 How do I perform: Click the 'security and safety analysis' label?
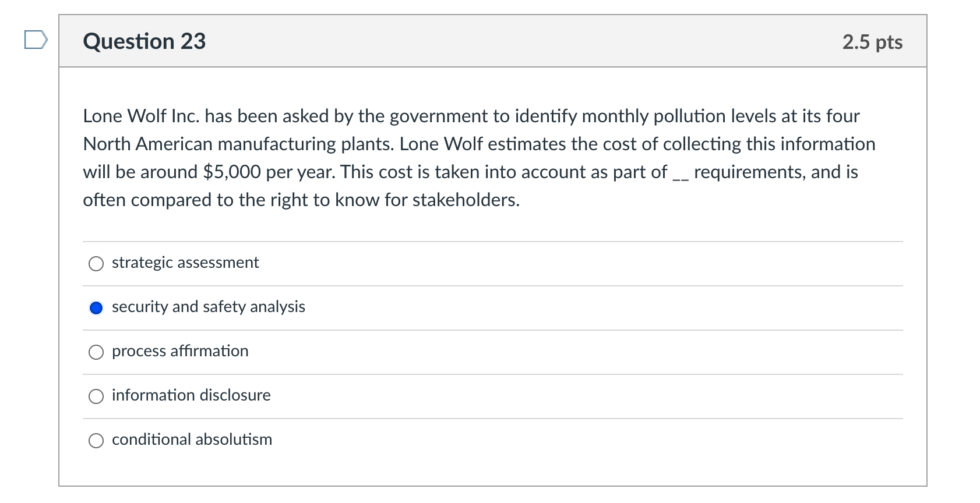point(209,307)
